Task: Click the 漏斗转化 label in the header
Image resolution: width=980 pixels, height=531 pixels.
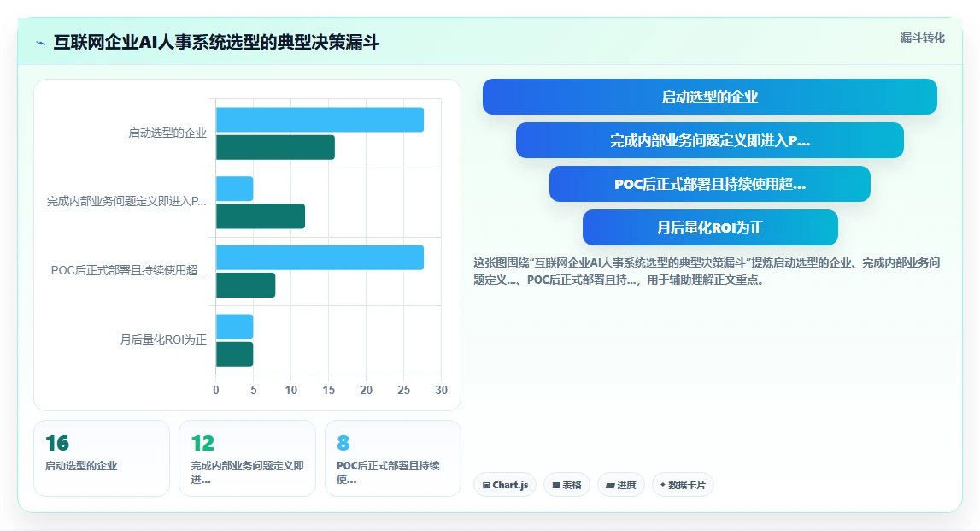Action: 922,38
